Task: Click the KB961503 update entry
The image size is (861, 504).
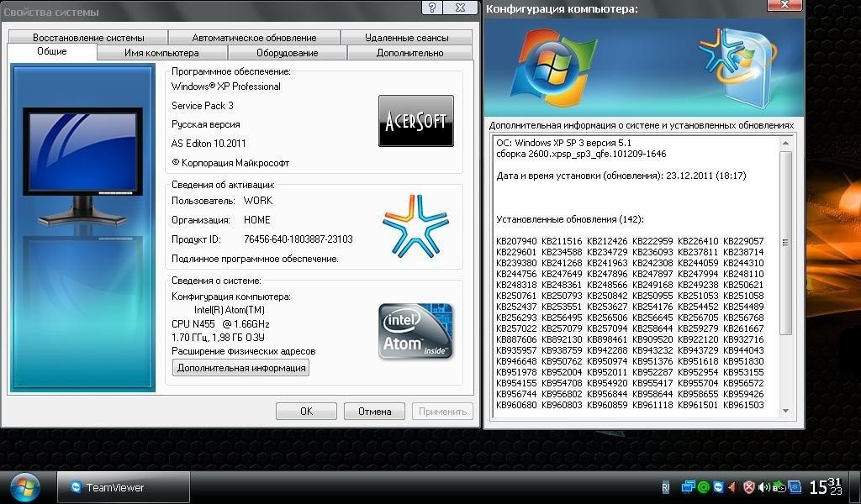Action: pyautogui.click(x=743, y=405)
